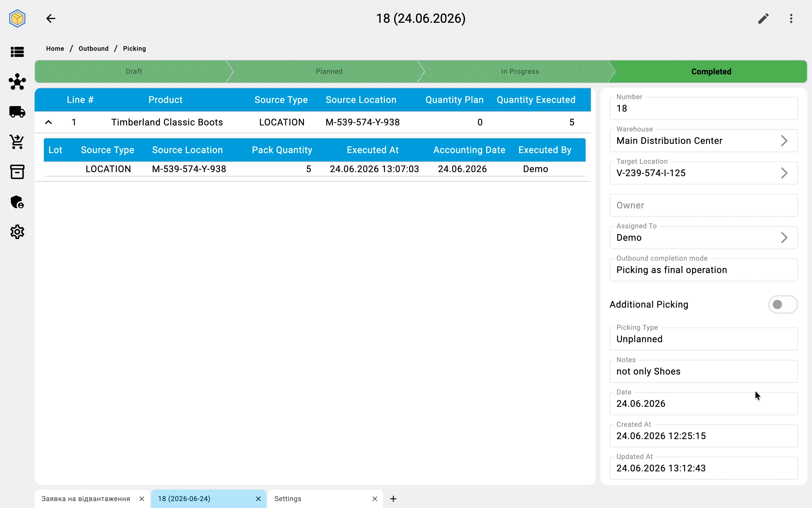Open the delivery truck sidebar icon
This screenshot has width=812, height=508.
[17, 112]
